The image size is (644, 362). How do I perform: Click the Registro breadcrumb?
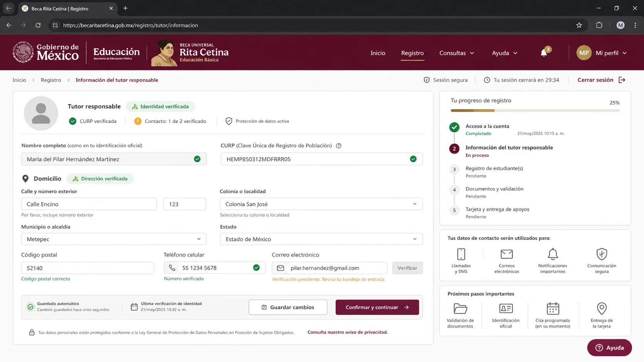click(x=51, y=80)
